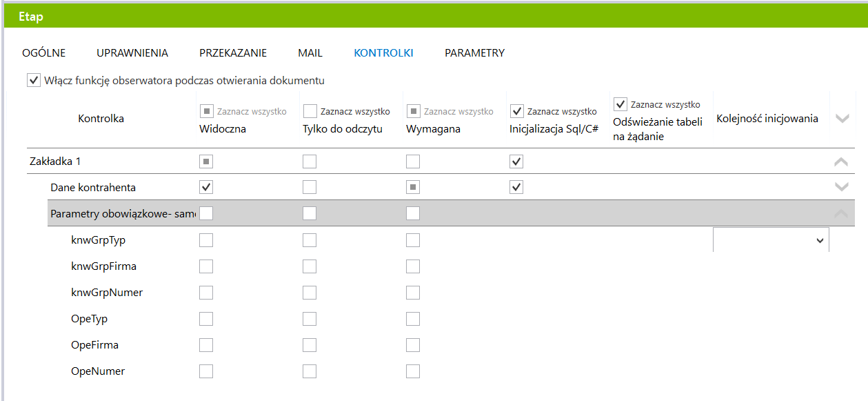Uncheck Zaznacz wszystko for Odświeżanie tabeli

pos(620,104)
